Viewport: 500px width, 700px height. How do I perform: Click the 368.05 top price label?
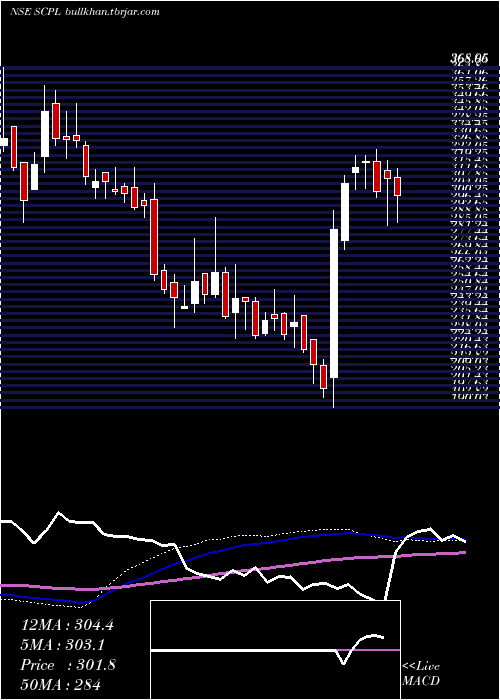point(468,58)
